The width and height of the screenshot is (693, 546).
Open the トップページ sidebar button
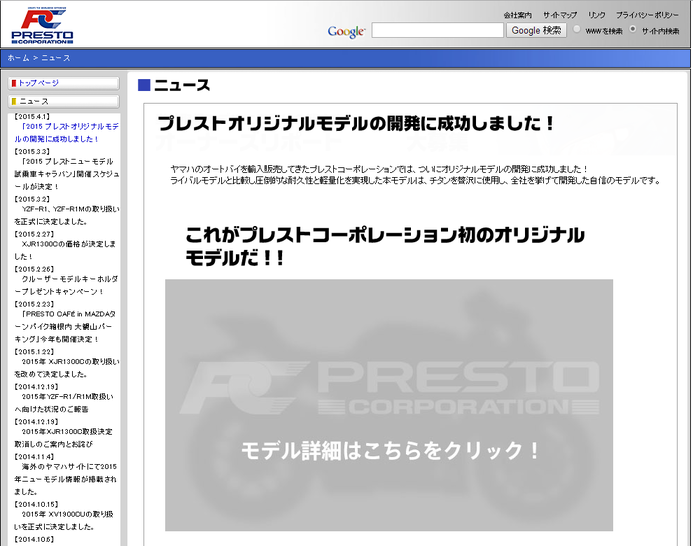64,83
